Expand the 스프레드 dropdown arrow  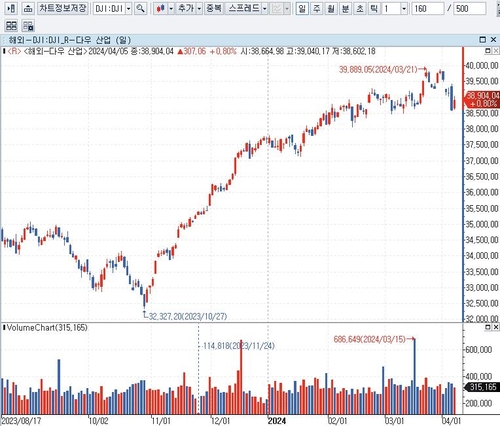click(x=265, y=8)
